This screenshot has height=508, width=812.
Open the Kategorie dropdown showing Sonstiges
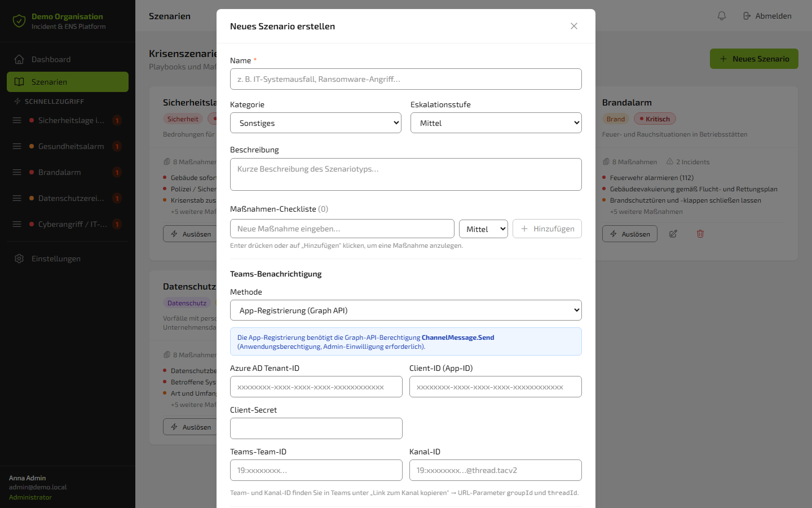click(x=316, y=123)
